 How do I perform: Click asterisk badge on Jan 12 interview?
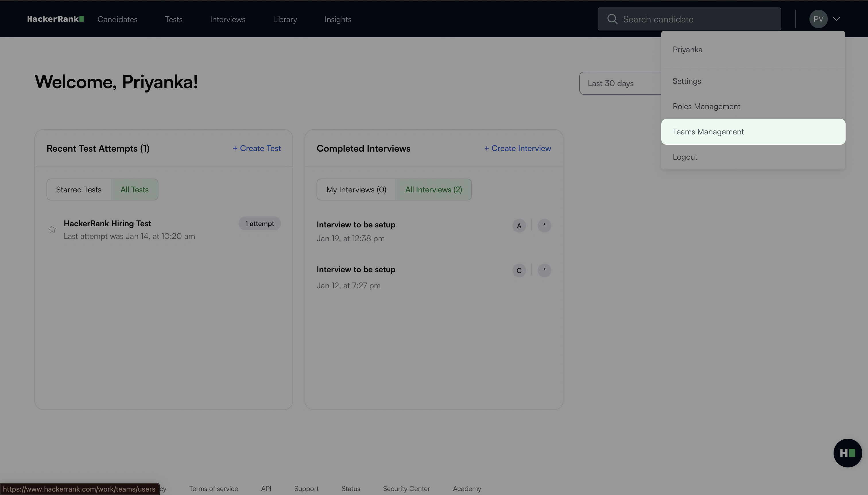click(x=544, y=271)
